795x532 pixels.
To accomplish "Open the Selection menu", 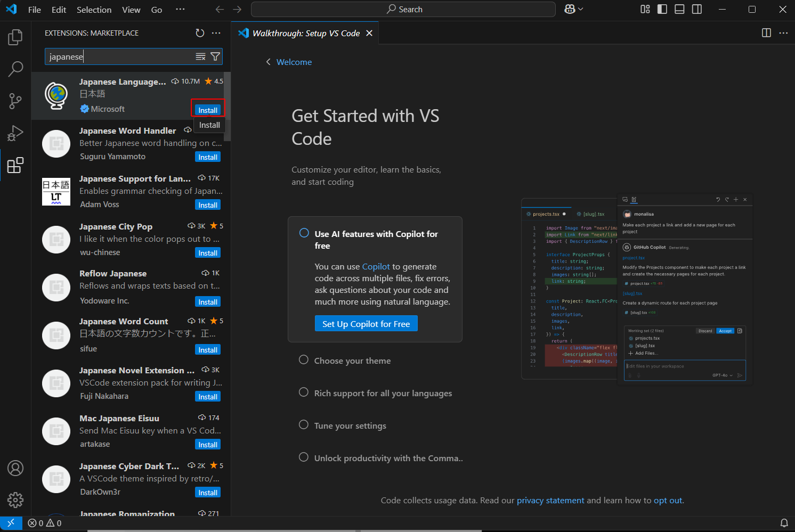I will coord(94,10).
